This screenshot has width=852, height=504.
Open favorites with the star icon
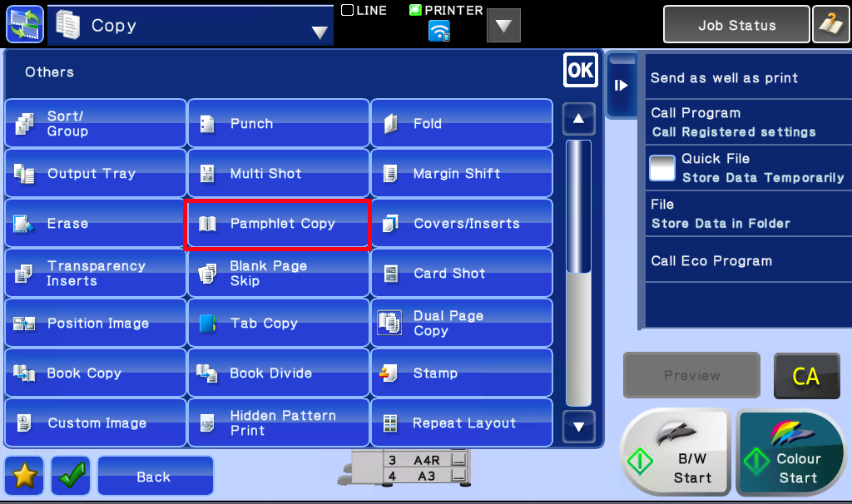tap(23, 475)
